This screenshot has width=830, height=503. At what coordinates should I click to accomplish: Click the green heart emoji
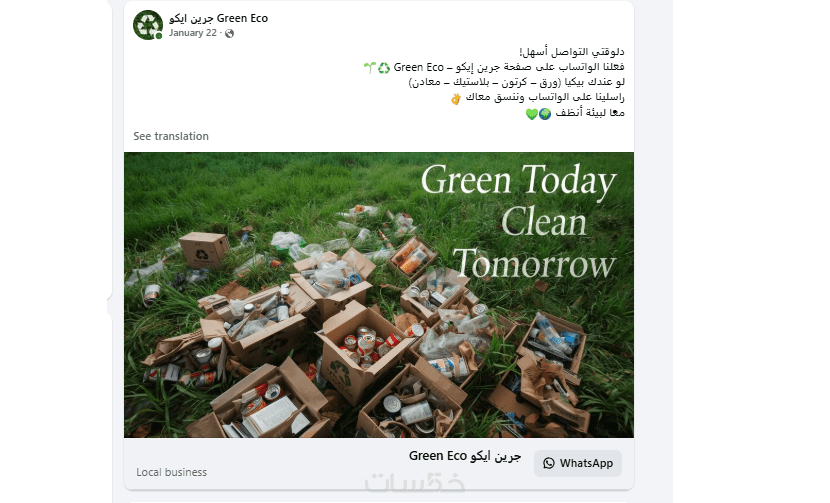[531, 114]
